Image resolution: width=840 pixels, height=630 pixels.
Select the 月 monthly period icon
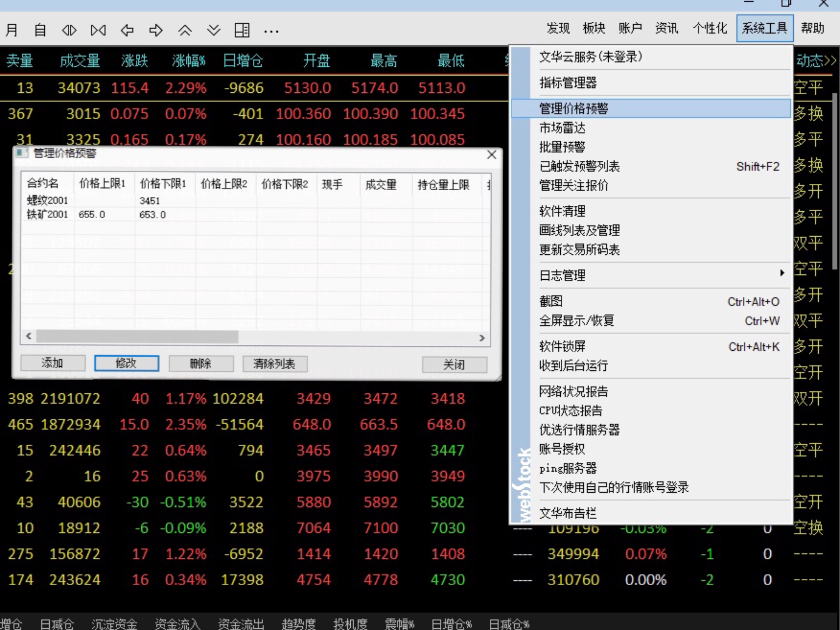coord(11,30)
